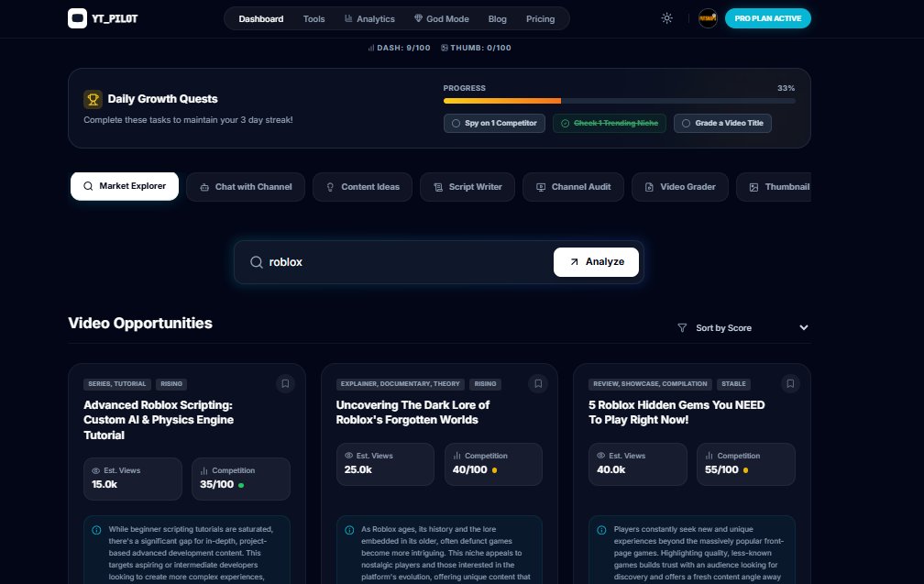Click the YT_PILOT brand name
Screen dimensions: 924x584
coord(115,19)
